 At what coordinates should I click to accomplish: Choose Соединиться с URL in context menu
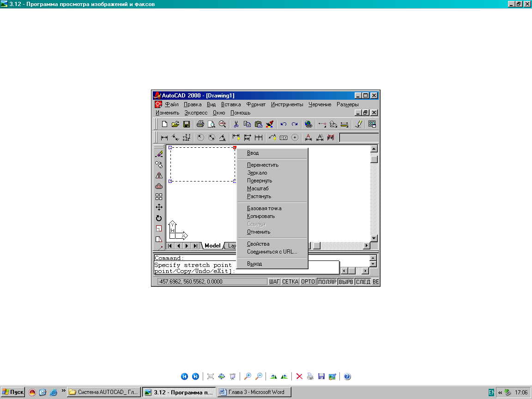pos(272,252)
